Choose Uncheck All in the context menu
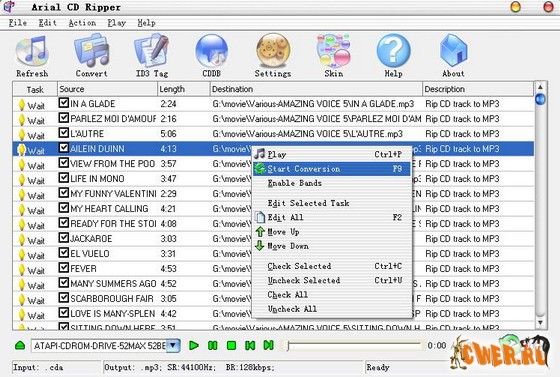560x377 pixels. point(331,309)
